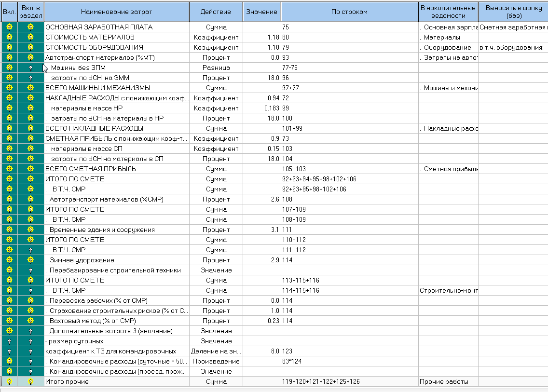
Task: Click the 'По строкам' column header
Action: tap(349, 12)
